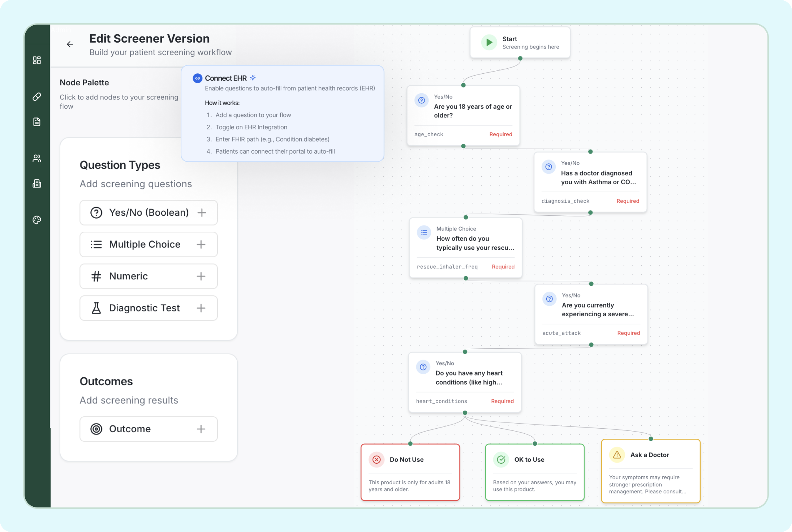Click the list icon on the Multiple Choice node
Image resolution: width=792 pixels, height=532 pixels.
[x=424, y=232]
